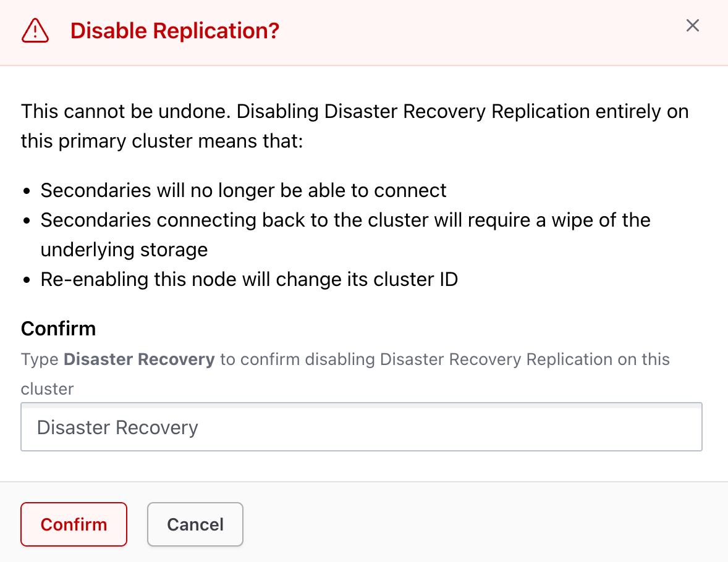Click "Secondaries will no longer be able to connect"
This screenshot has height=562, width=728.
(x=243, y=190)
